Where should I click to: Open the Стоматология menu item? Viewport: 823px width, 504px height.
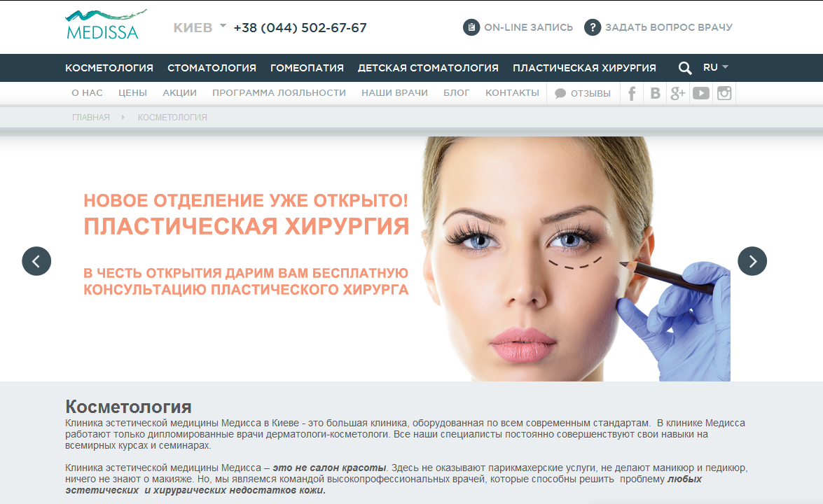(212, 68)
